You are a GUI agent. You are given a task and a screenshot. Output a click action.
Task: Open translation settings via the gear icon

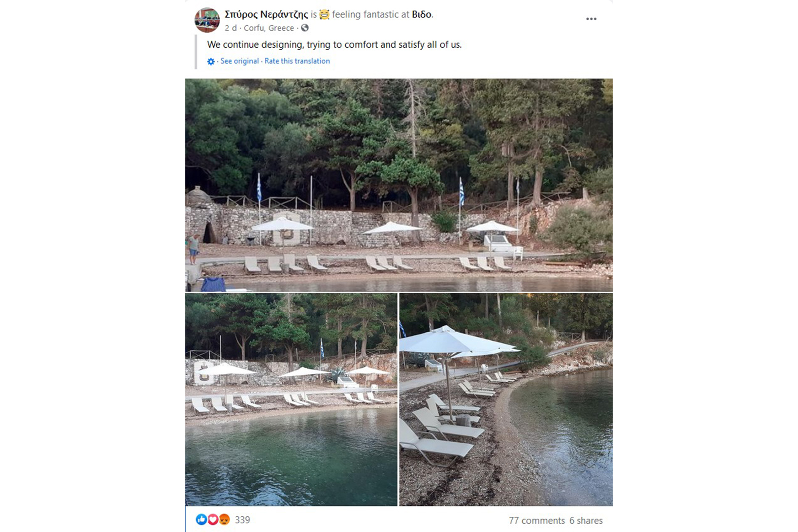click(211, 61)
